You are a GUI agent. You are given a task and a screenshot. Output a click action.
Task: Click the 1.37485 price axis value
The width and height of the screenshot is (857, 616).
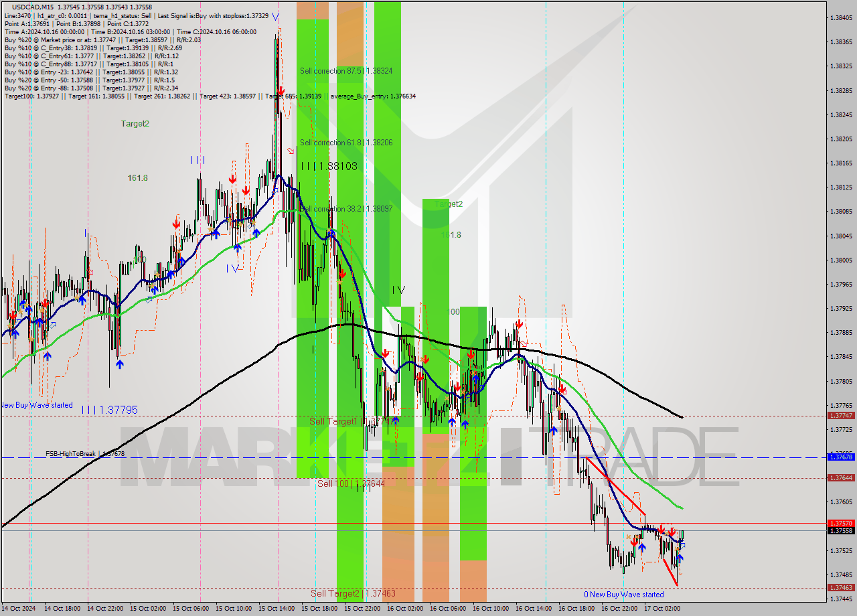tap(841, 574)
